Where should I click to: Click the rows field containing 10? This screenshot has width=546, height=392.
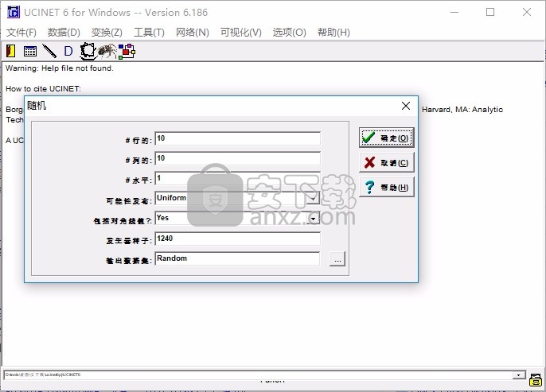[x=237, y=138]
